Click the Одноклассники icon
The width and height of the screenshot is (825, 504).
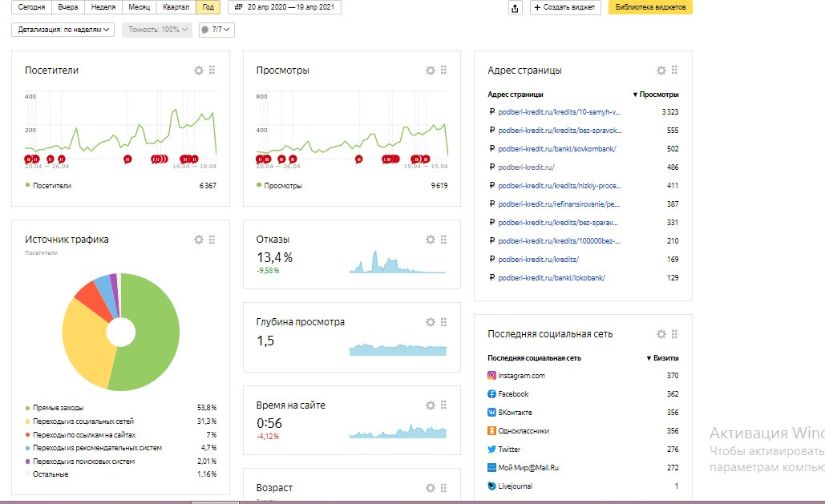491,431
